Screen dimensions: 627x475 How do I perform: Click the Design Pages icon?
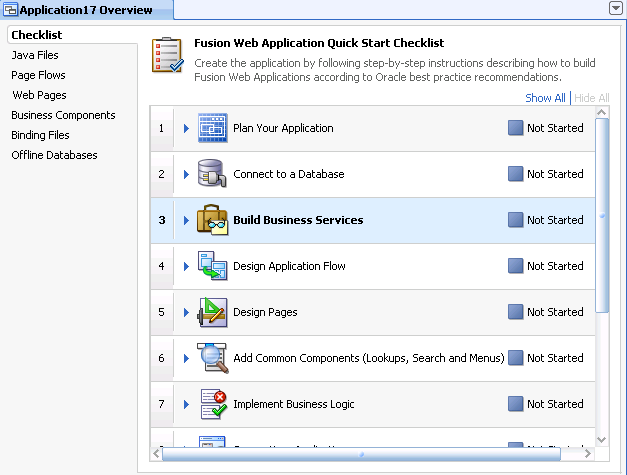point(213,312)
